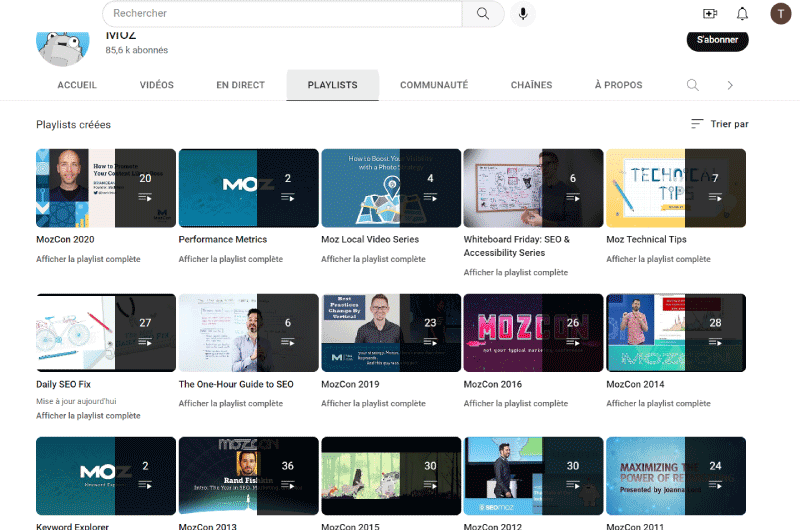Open the MozCon 2015 playlist thumbnail
Viewport: 800px width, 530px height.
[x=391, y=476]
